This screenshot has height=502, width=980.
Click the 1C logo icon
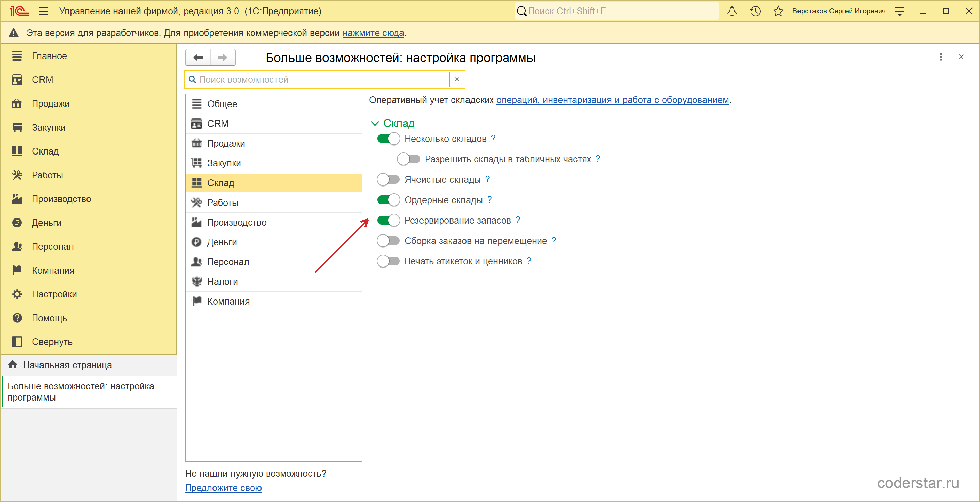19,11
